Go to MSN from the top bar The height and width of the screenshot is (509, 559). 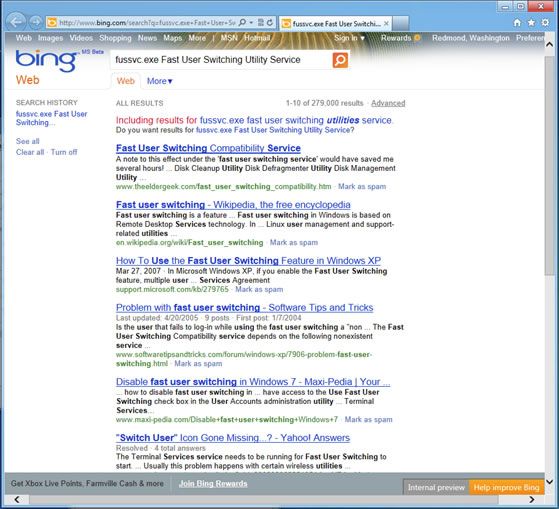229,38
